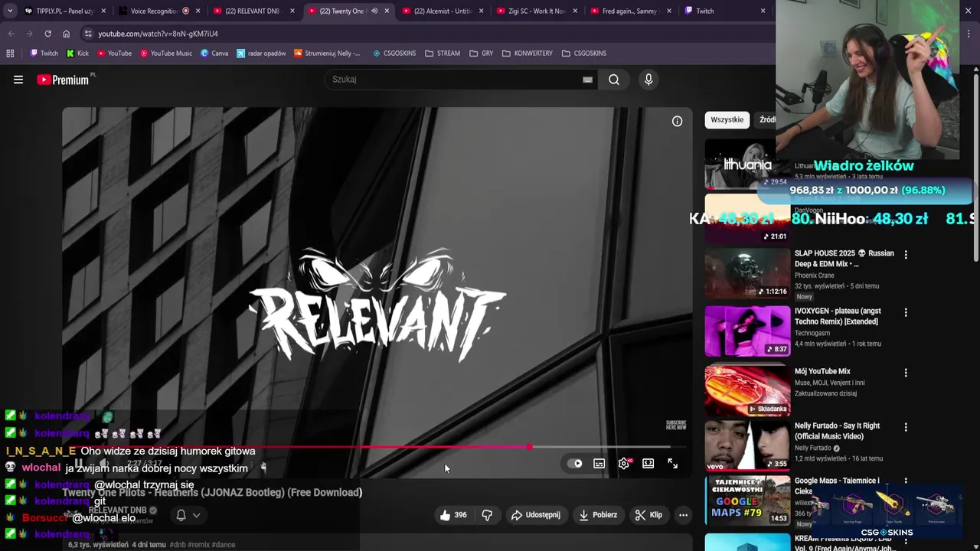Toggle the autoplay switch in the player
The height and width of the screenshot is (551, 980).
pyautogui.click(x=574, y=463)
